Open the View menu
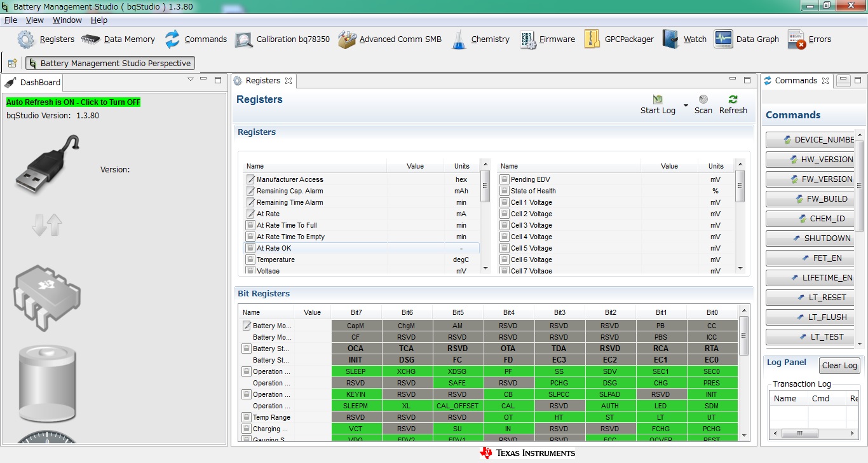 coord(35,20)
